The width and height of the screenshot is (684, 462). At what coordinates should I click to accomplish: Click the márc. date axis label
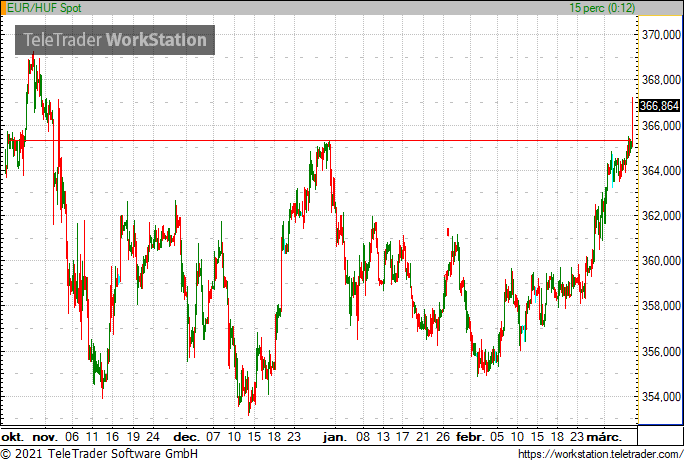(x=604, y=437)
